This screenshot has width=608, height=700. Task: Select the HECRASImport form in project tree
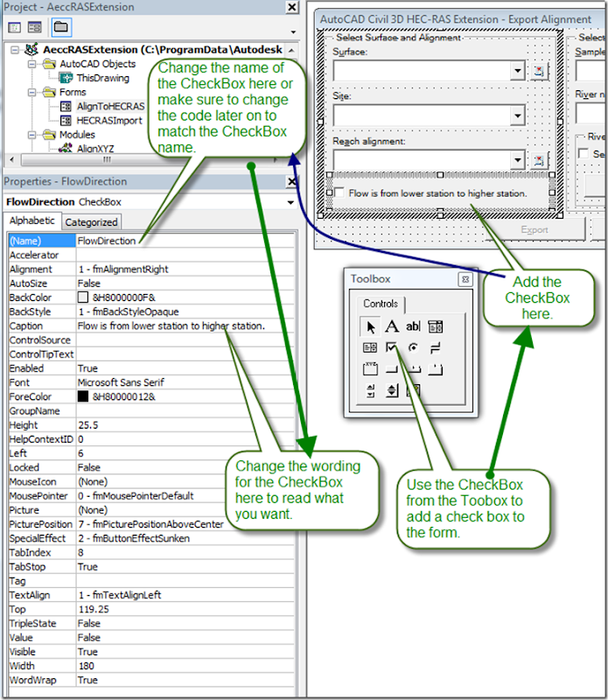click(109, 121)
